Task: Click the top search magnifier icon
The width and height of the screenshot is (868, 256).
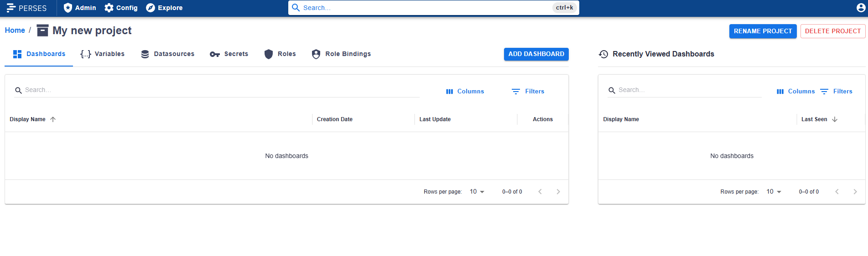Action: pyautogui.click(x=296, y=8)
